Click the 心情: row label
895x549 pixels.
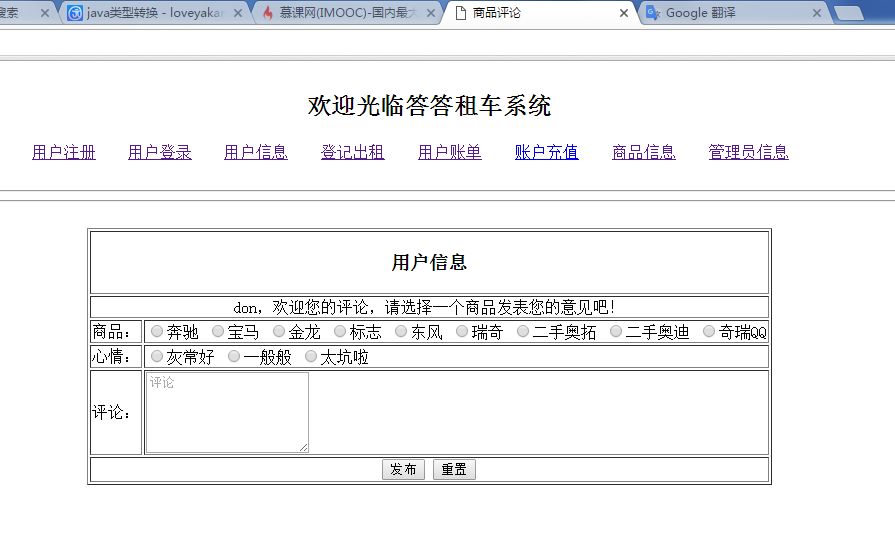111,357
